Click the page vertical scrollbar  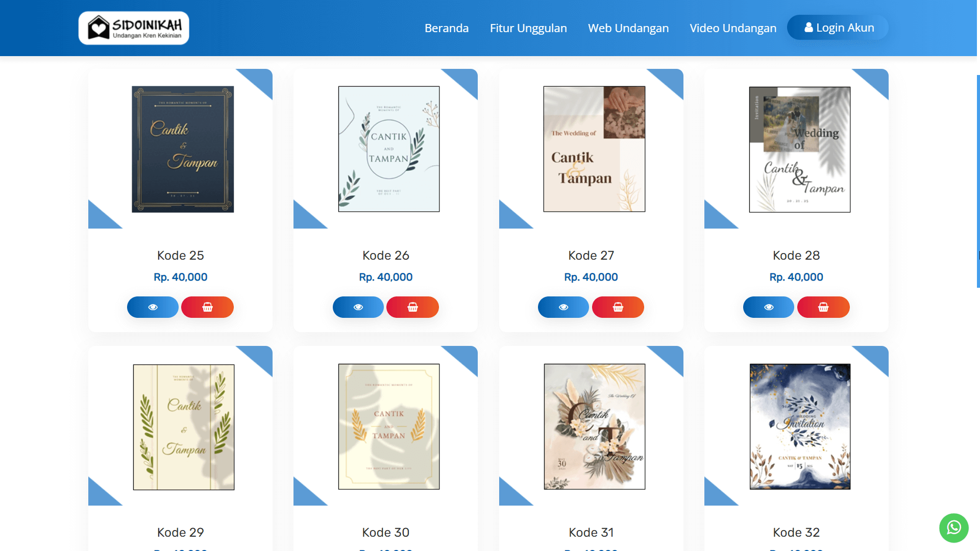coord(978,181)
